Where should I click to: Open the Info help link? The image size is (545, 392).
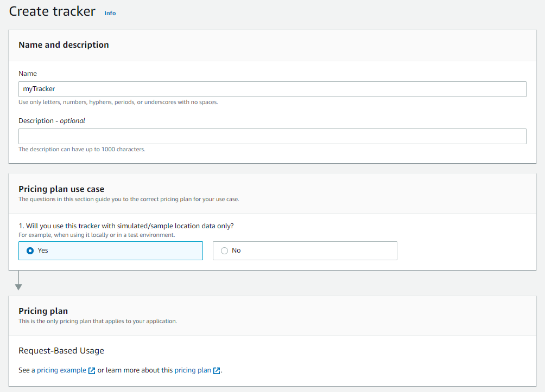click(x=110, y=13)
